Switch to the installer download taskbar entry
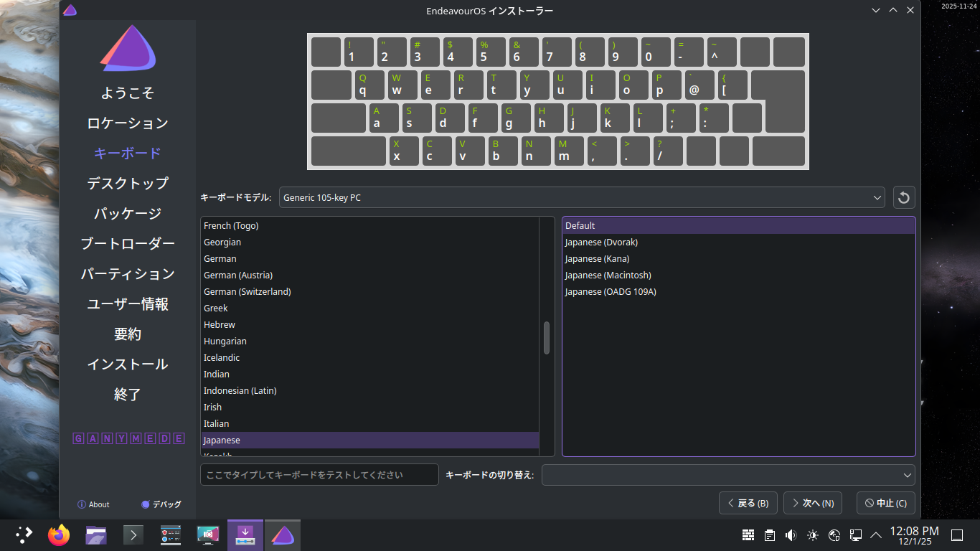Screen dimensions: 980x551 pyautogui.click(x=245, y=534)
